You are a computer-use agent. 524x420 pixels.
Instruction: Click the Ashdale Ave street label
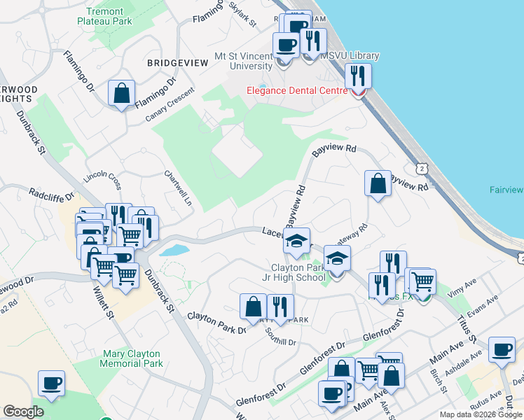pyautogui.click(x=464, y=363)
